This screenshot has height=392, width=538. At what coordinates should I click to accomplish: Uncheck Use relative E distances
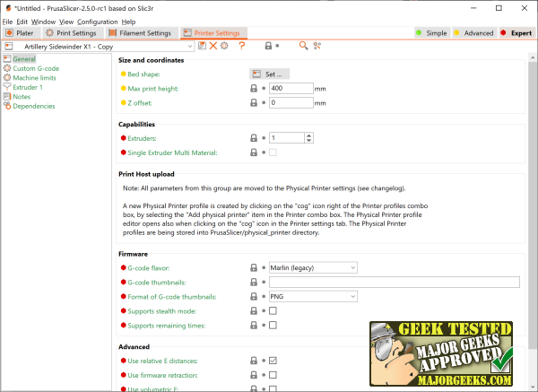[x=273, y=361]
